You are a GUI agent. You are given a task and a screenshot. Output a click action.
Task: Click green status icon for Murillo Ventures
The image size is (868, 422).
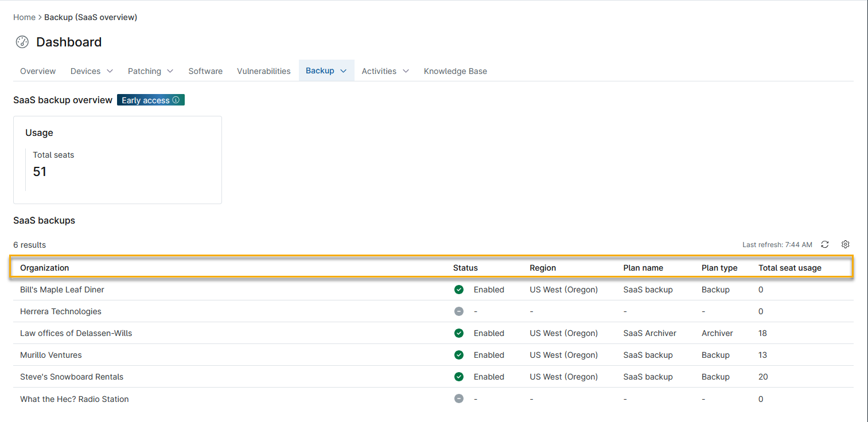pyautogui.click(x=458, y=355)
